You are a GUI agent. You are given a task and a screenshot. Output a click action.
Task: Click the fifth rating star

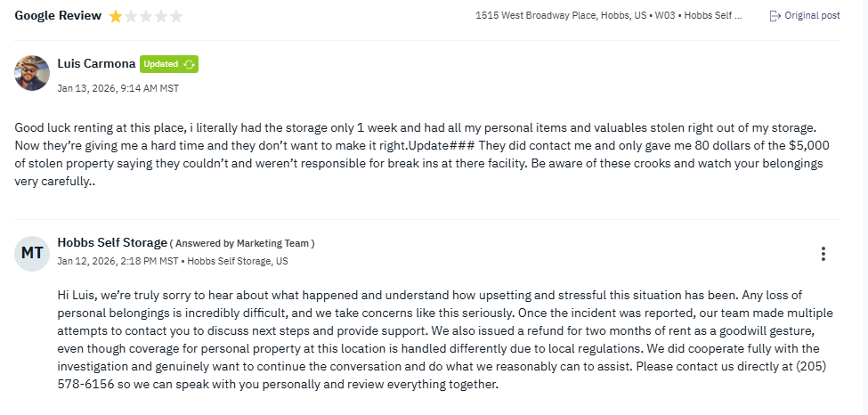176,16
